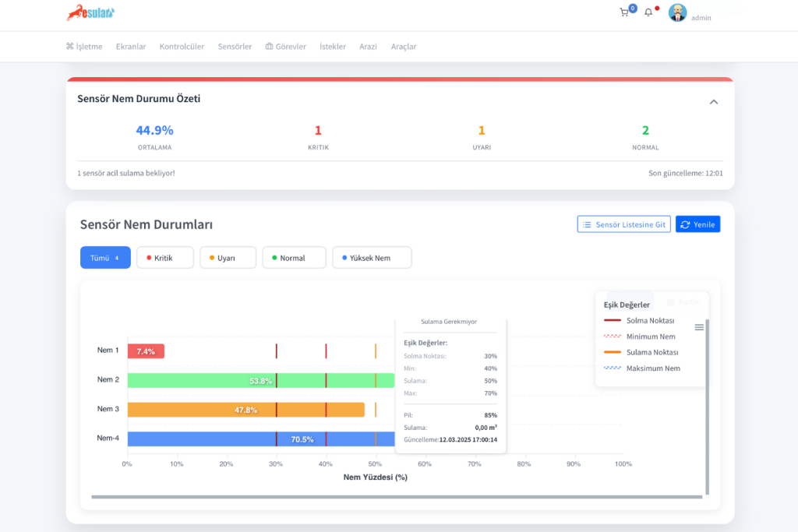
Task: Open the chart hamburger menu icon
Action: (699, 327)
